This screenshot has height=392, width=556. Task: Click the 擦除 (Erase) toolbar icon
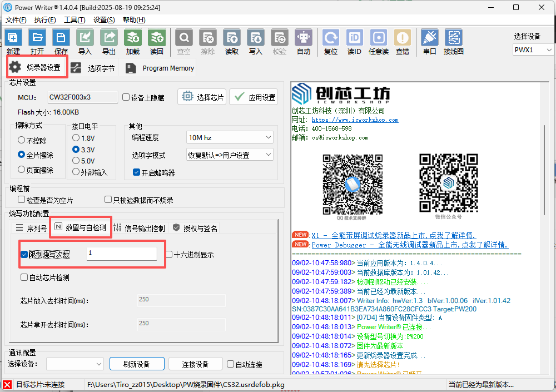208,38
